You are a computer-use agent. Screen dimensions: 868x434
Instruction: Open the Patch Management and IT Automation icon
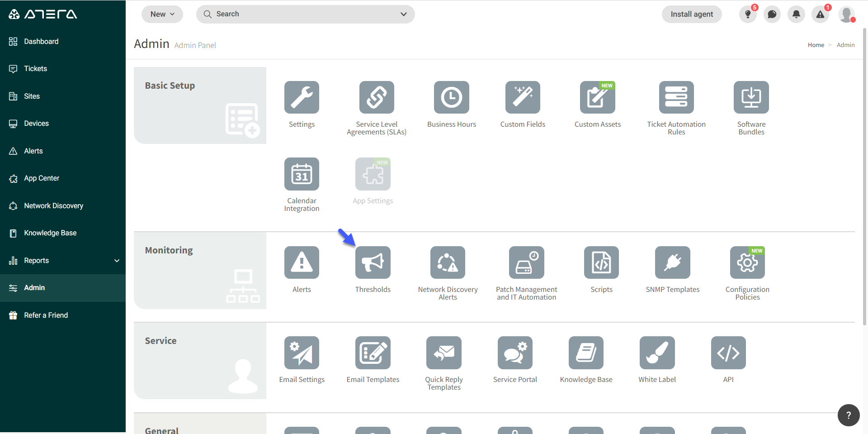526,262
